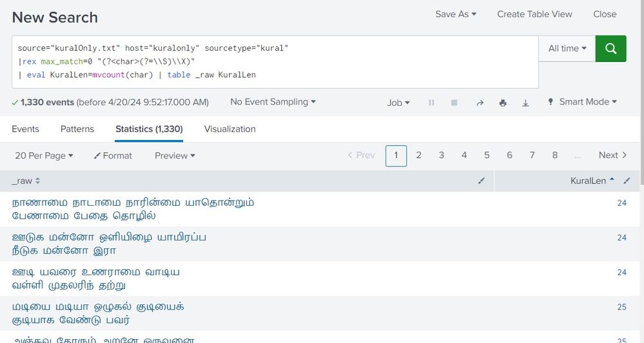Click second row text starting ஊடுக மன்னோ

[109, 244]
